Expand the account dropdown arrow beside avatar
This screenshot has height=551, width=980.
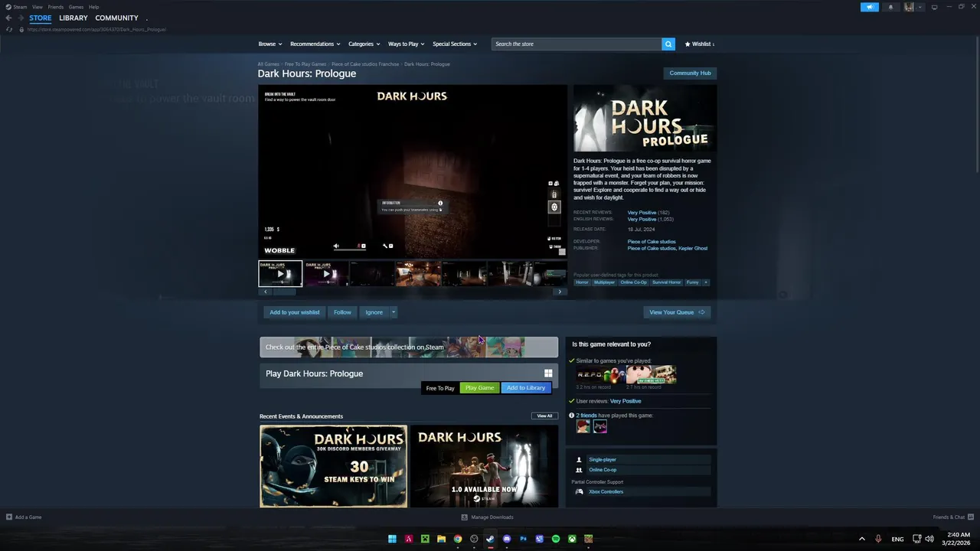(920, 7)
